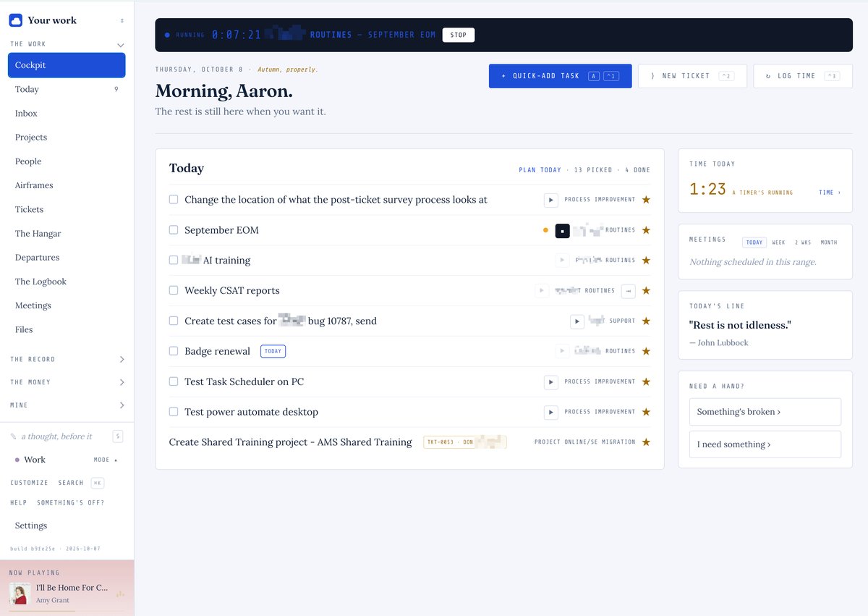Open Projects from the sidebar
868x616 pixels.
[x=67, y=138]
